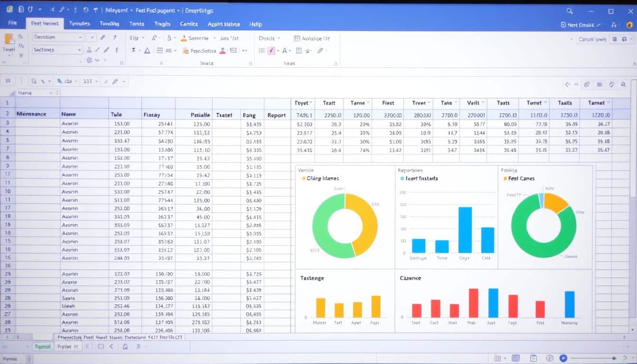Click the undo arrow above the table
637x364 pixels.
567,84
